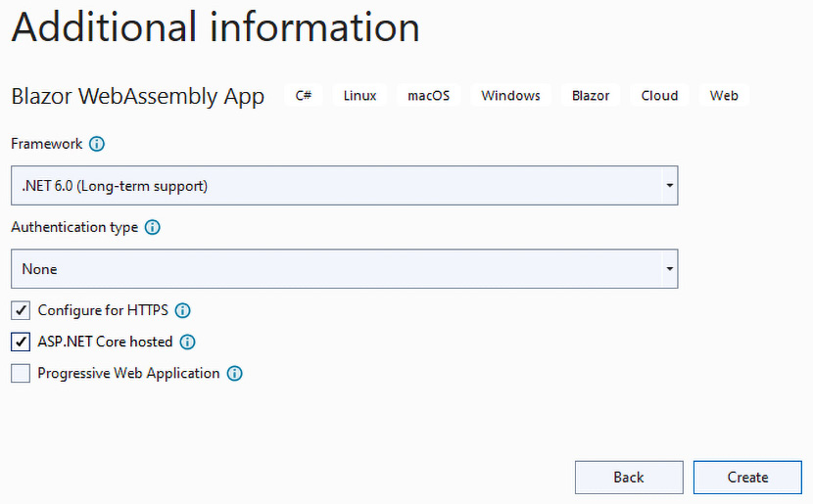Open the Framework dropdown showing .NET 6.0
The height and width of the screenshot is (504, 813).
(x=344, y=185)
